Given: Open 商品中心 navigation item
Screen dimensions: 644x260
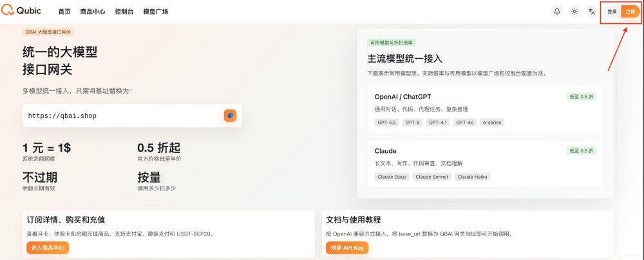Looking at the screenshot, I should coord(93,12).
